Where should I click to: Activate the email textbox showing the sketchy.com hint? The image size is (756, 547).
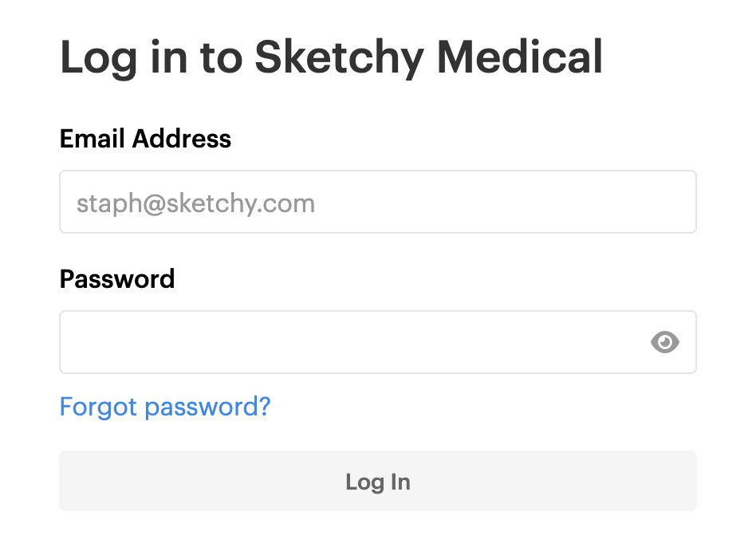click(x=378, y=202)
